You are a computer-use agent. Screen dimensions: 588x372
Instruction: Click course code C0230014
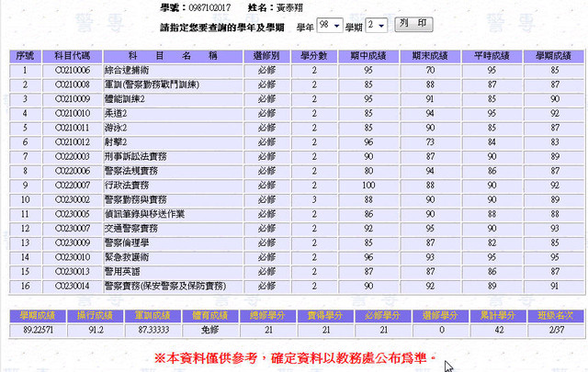(x=73, y=287)
